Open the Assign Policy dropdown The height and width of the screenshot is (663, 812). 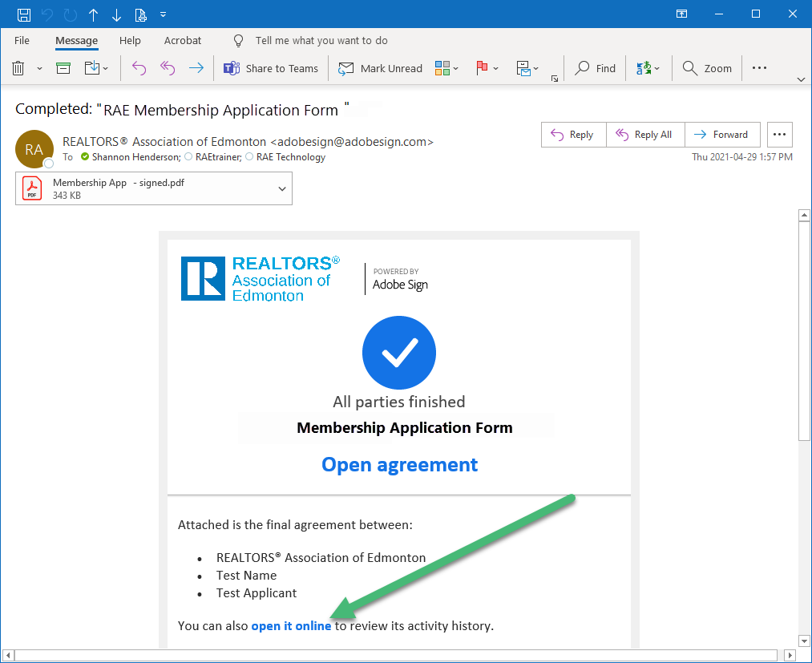coord(527,68)
